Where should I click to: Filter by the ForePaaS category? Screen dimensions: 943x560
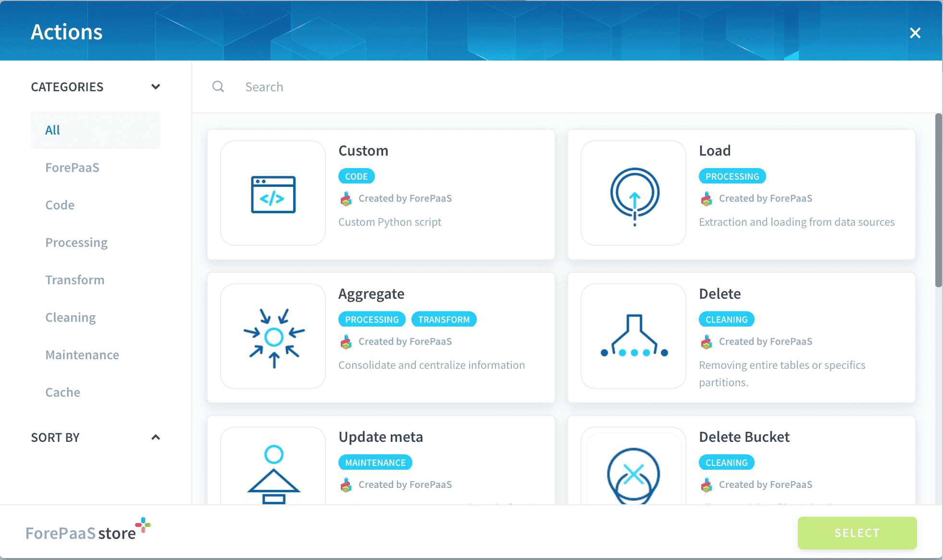[x=72, y=168]
